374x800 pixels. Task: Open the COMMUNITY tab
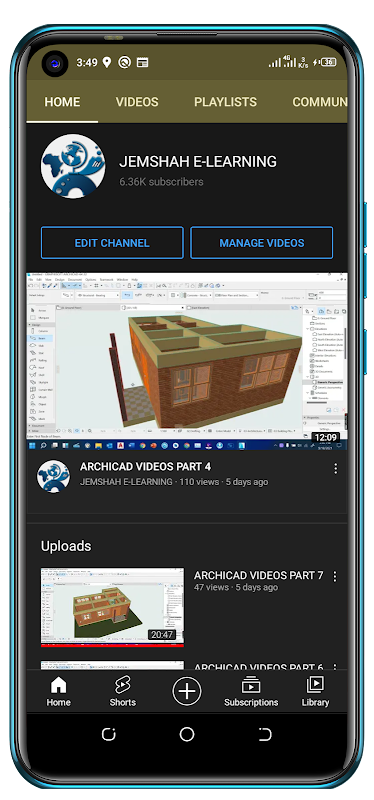[320, 102]
